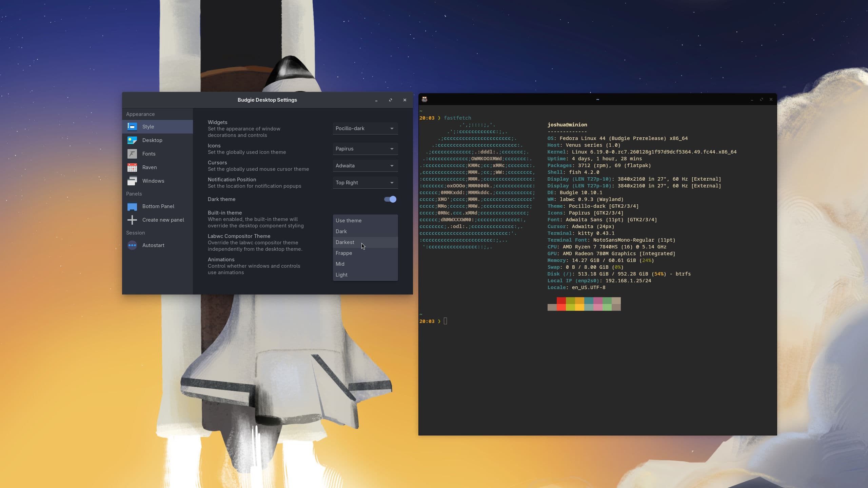Open the Autostart session icon
The width and height of the screenshot is (868, 488).
tap(132, 245)
